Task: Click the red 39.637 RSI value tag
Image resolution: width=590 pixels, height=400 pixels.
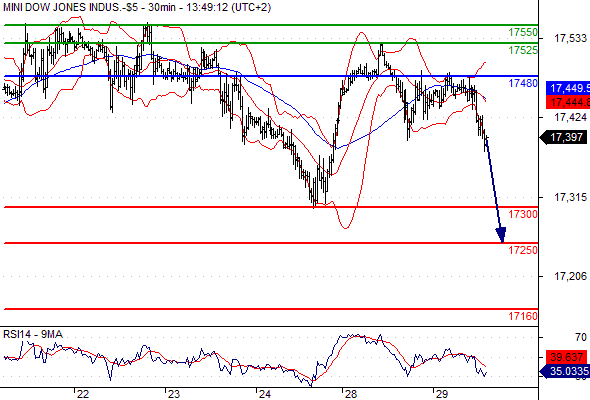Action: click(566, 356)
